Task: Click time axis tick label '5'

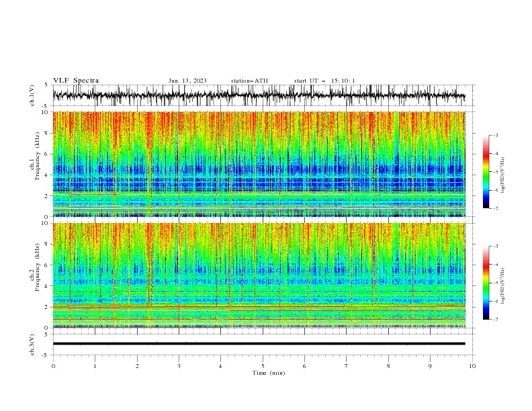Action: (x=263, y=366)
